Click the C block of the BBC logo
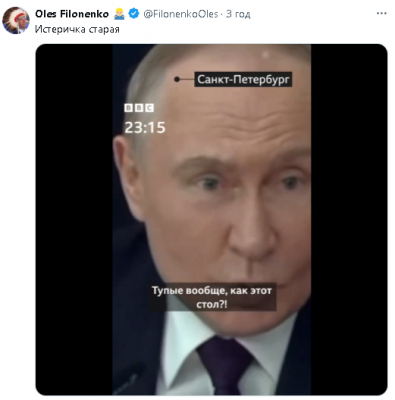The width and height of the screenshot is (395, 400). (150, 108)
